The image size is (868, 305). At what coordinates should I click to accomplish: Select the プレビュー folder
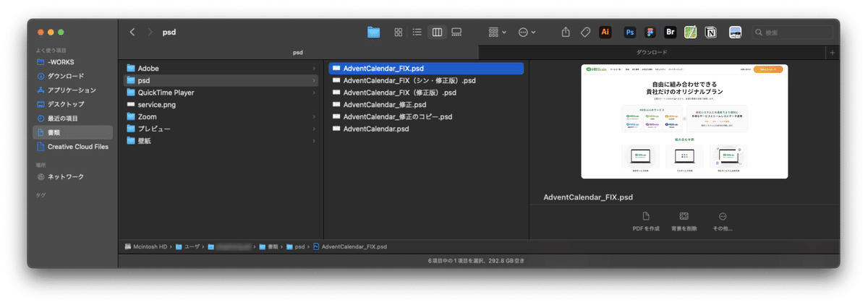point(221,129)
